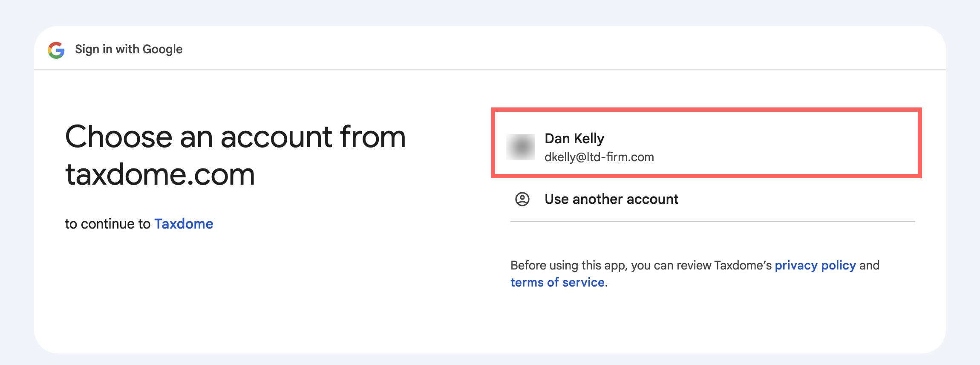
Task: Click the person icon for another account
Action: click(x=522, y=199)
